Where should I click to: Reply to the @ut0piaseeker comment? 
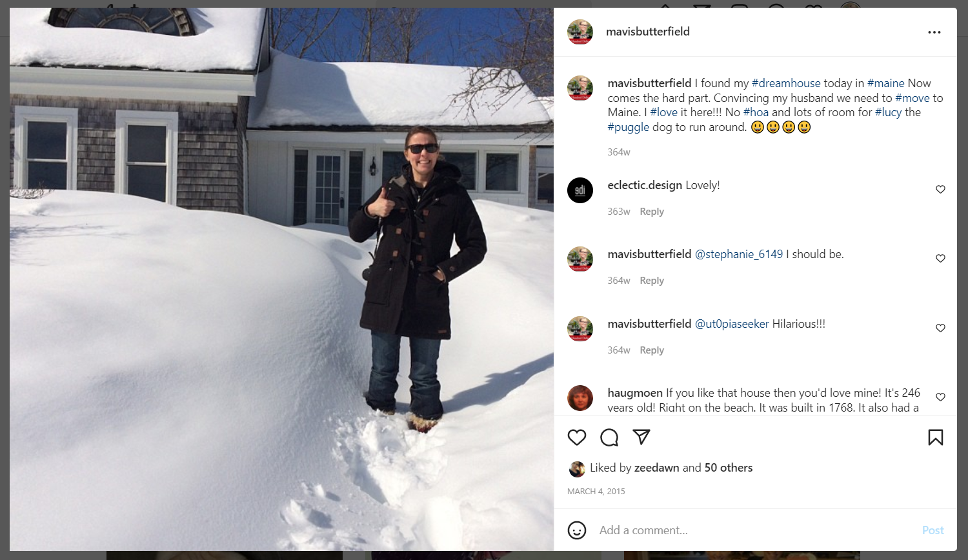coord(652,350)
